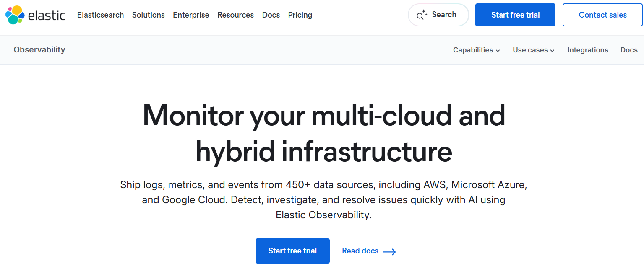Image resolution: width=644 pixels, height=274 pixels.
Task: Click the colorful Elastic logo icon
Action: click(x=14, y=15)
